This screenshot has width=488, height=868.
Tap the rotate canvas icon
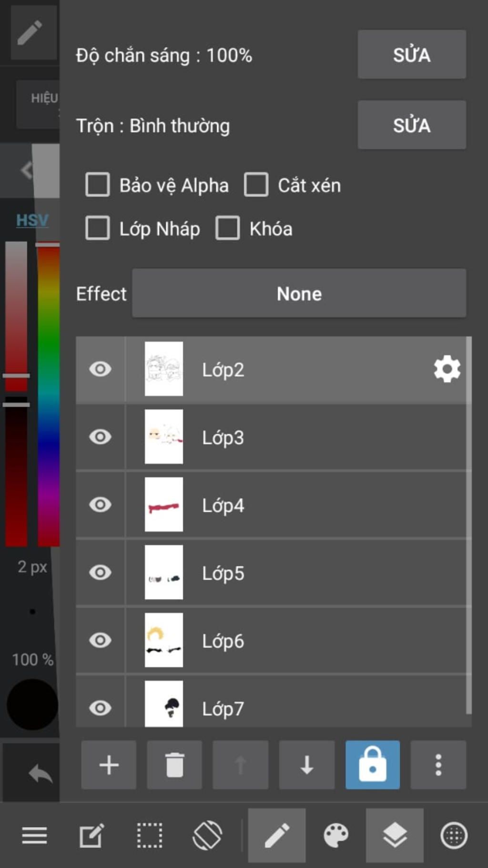tap(207, 836)
